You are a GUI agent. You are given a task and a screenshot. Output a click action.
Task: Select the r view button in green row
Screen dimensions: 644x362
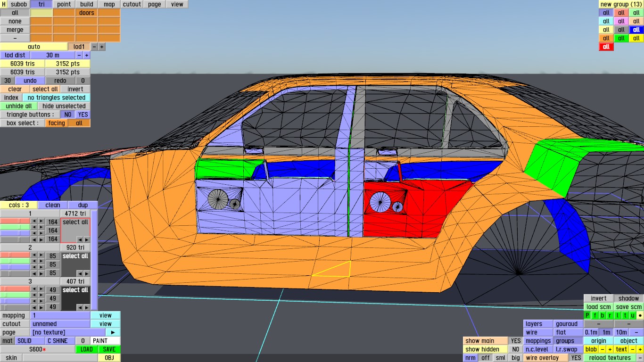tap(610, 315)
